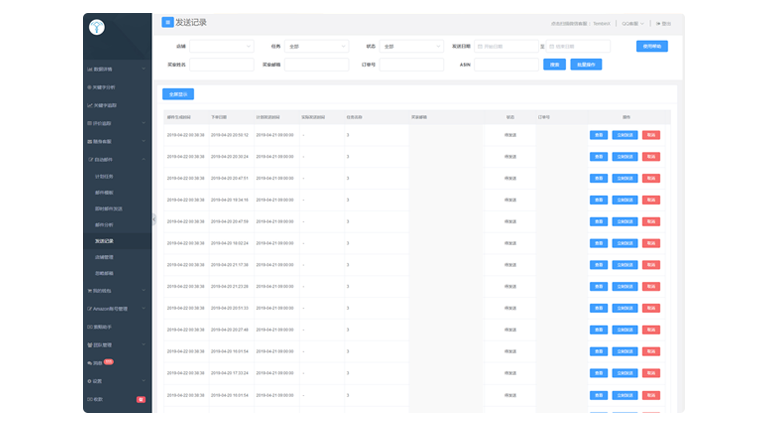The image size is (768, 440).
Task: Select 计划任务 in the sidebar submenu
Action: 104,176
